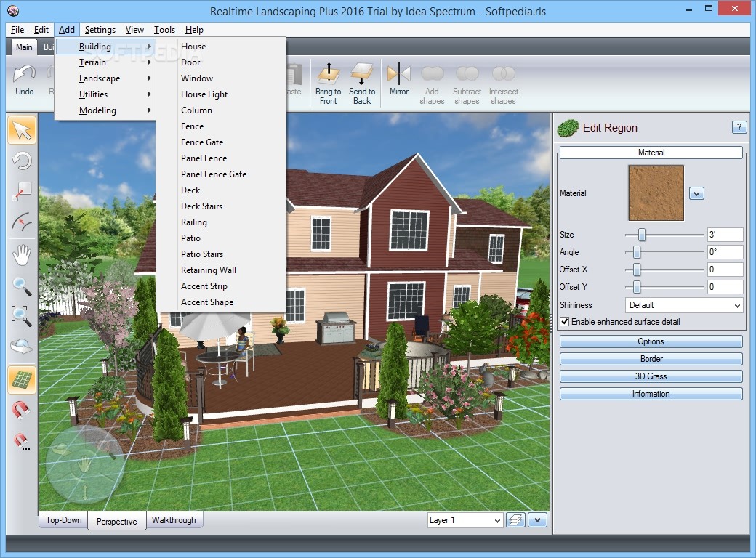The width and height of the screenshot is (756, 558).
Task: Click the brown soil material swatch
Action: coord(656,193)
